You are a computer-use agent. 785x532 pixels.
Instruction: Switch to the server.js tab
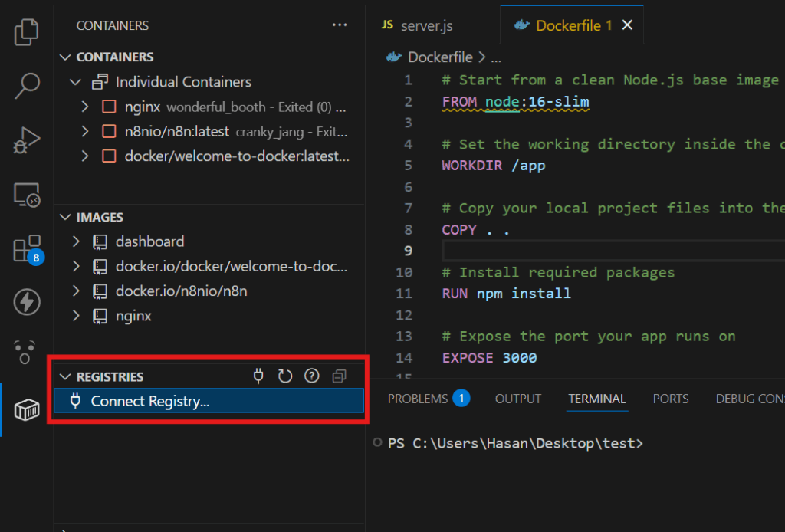click(x=432, y=25)
